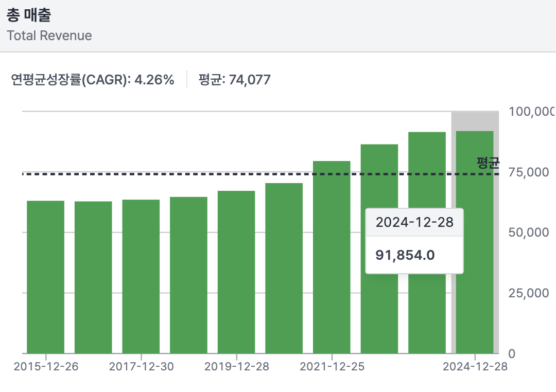Click the first green bar for 2015-12-26
This screenshot has width=556, height=392.
coord(45,277)
